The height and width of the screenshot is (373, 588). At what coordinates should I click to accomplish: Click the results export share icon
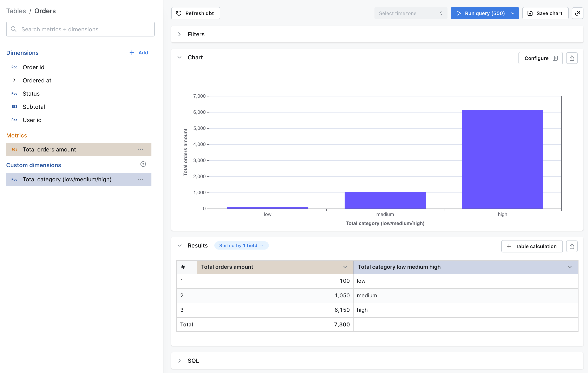point(572,246)
